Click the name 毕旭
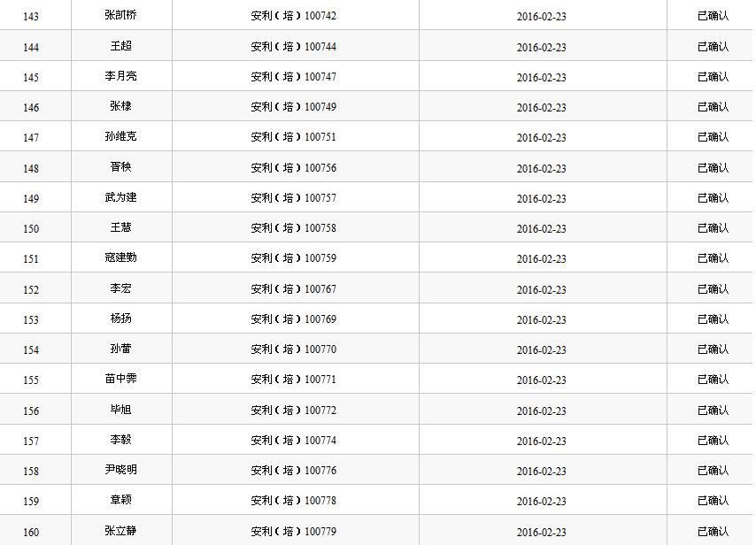The height and width of the screenshot is (545, 756). pos(120,411)
